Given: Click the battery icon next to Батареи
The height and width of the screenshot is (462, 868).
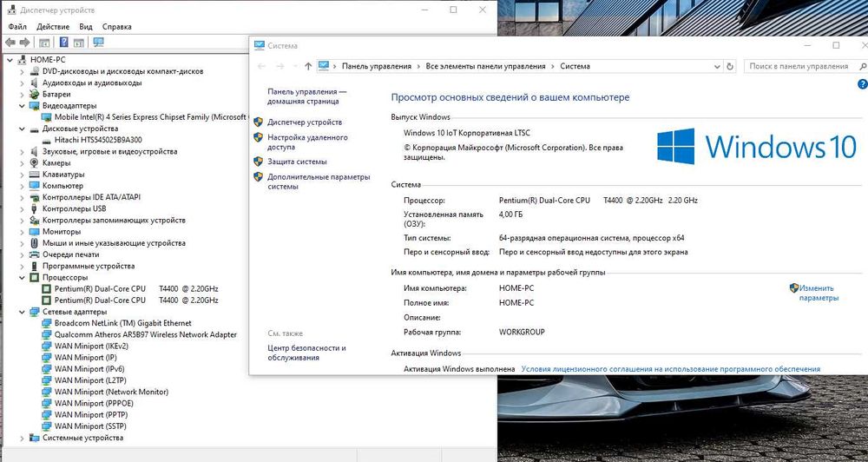Looking at the screenshot, I should 35,94.
